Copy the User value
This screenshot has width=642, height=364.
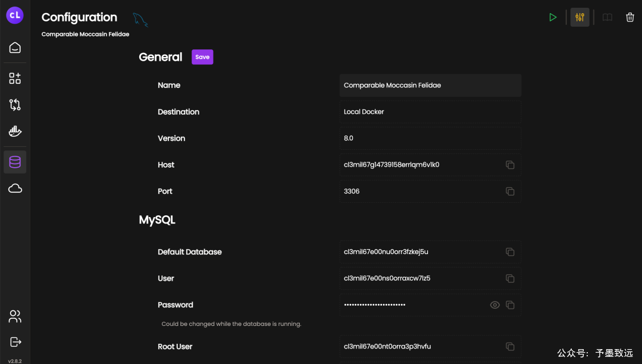coord(510,278)
